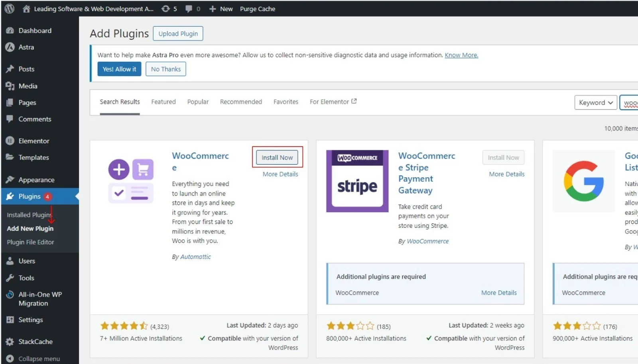Viewport: 638px width, 364px height.
Task: Click the updates icon showing 5
Action: click(x=165, y=9)
